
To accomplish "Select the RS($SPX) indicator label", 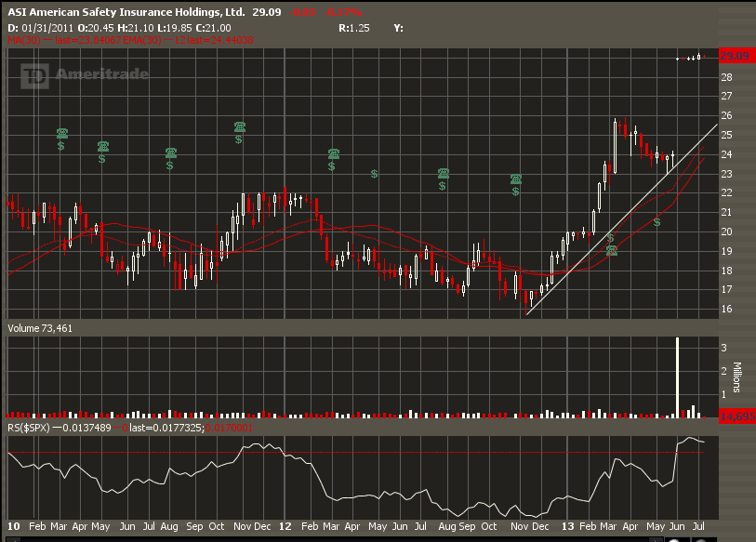I will pos(30,426).
